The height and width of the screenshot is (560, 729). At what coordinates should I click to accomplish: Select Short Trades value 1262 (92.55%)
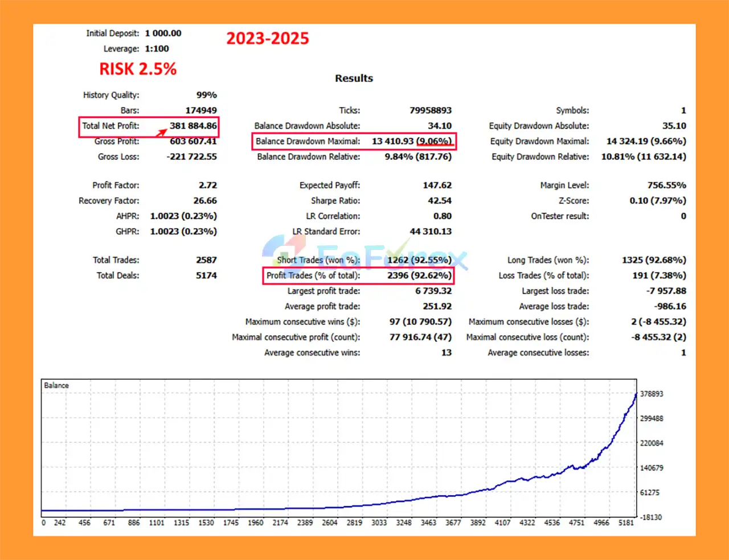(420, 260)
